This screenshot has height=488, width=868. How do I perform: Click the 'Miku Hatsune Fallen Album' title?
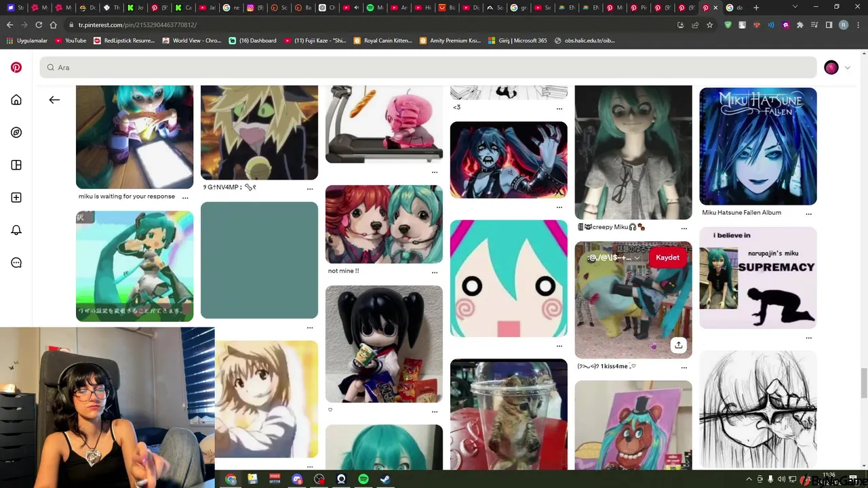(741, 213)
